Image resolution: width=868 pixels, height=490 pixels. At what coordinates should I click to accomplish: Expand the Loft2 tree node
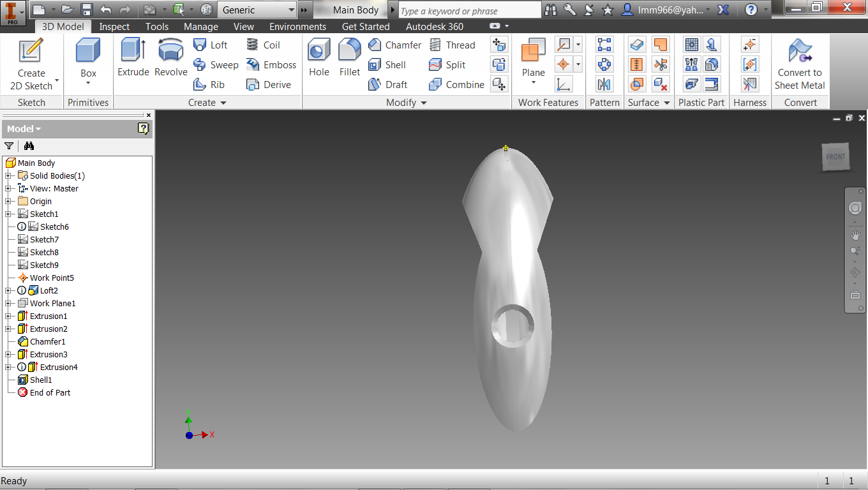pyautogui.click(x=8, y=290)
